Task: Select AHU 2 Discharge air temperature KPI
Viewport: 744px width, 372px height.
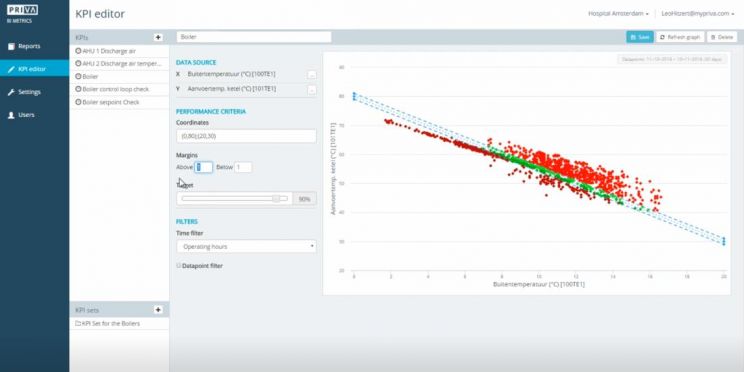Action: (119, 63)
